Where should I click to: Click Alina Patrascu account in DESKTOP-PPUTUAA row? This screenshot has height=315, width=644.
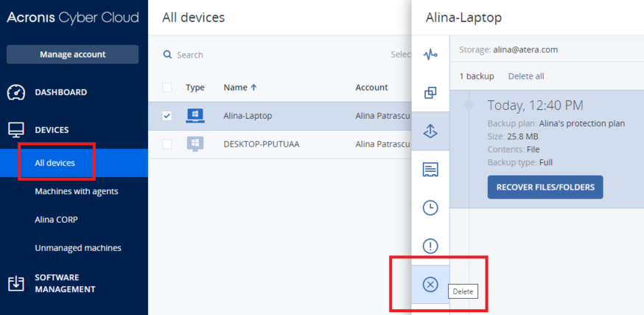[x=382, y=145]
